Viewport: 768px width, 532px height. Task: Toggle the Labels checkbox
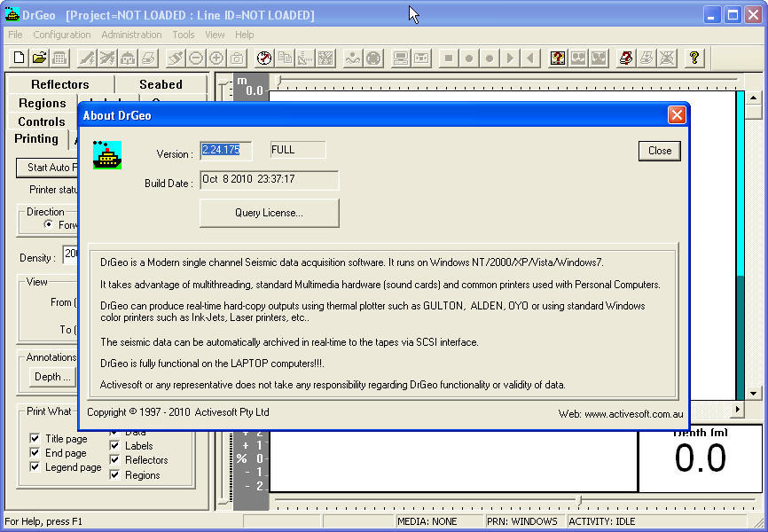pos(114,445)
